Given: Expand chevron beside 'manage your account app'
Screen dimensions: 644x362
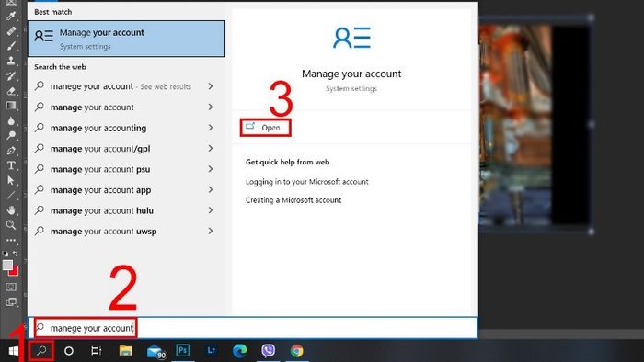Looking at the screenshot, I should point(211,190).
